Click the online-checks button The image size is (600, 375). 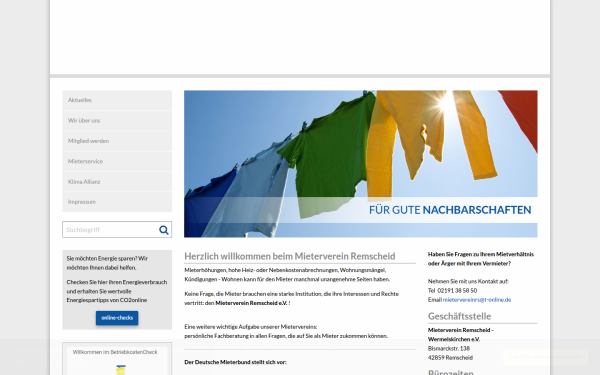[117, 318]
